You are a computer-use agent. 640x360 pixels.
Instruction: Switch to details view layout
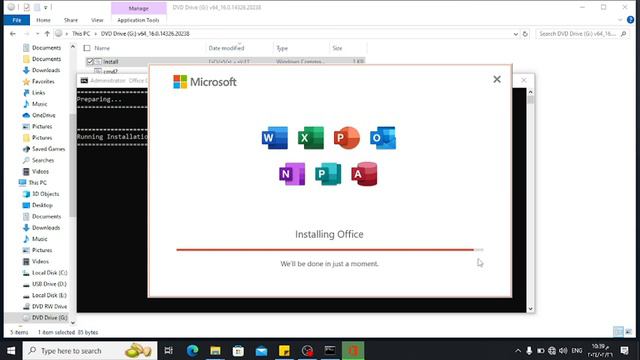coord(619,332)
